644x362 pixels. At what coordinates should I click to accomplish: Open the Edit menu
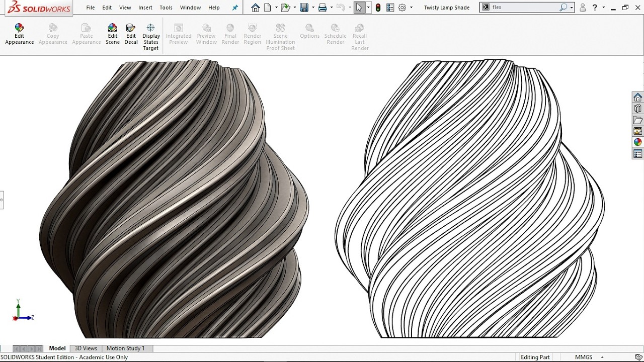tap(107, 8)
